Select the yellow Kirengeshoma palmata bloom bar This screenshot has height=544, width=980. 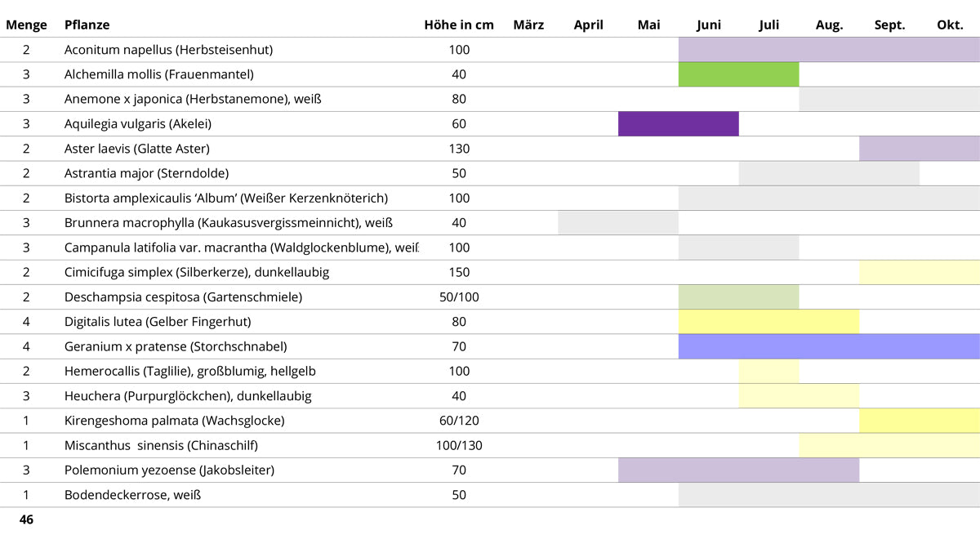920,421
